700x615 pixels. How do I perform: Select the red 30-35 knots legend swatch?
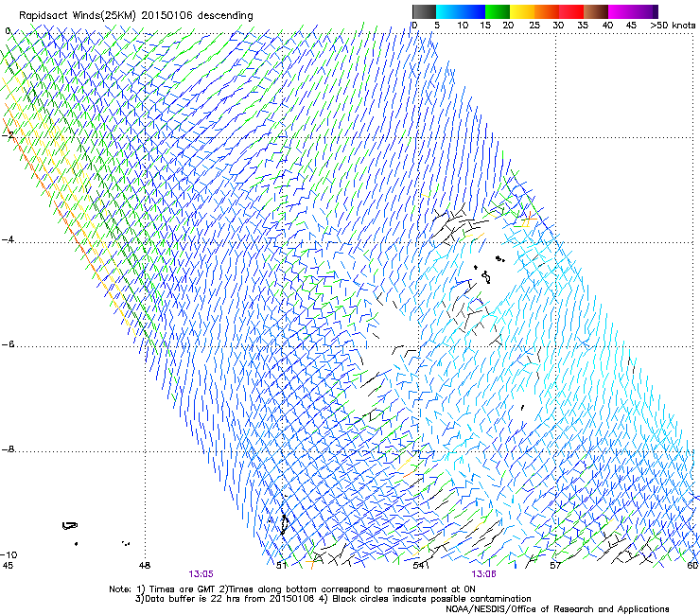click(571, 11)
